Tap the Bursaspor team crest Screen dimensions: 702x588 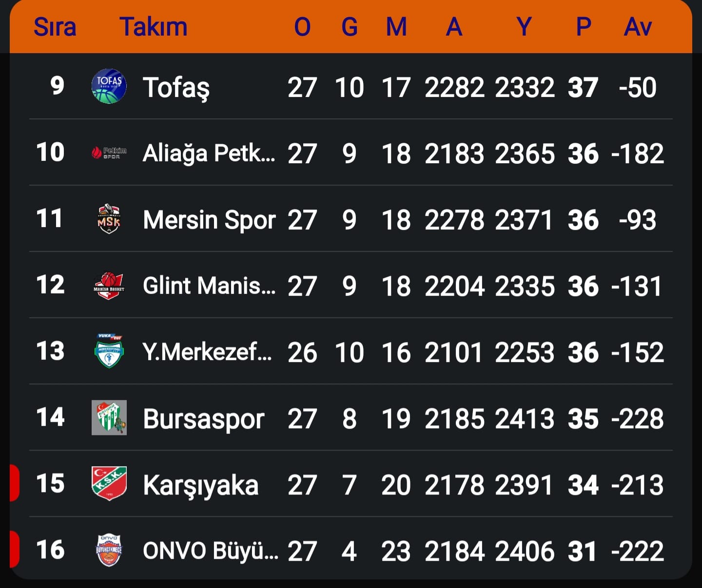(x=109, y=418)
